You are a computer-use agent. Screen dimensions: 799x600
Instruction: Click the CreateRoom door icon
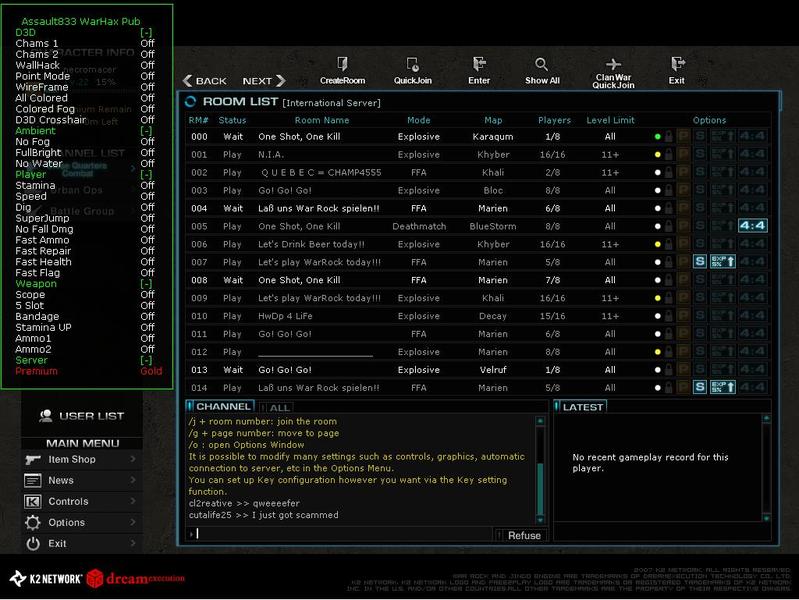[342, 64]
